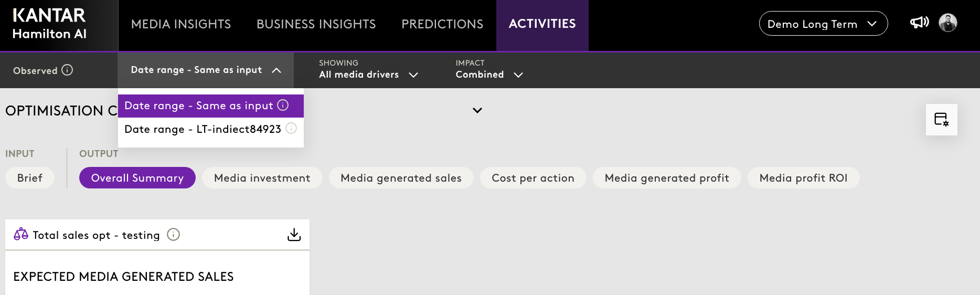
Task: Click the announcements megaphone icon
Action: pos(919,23)
